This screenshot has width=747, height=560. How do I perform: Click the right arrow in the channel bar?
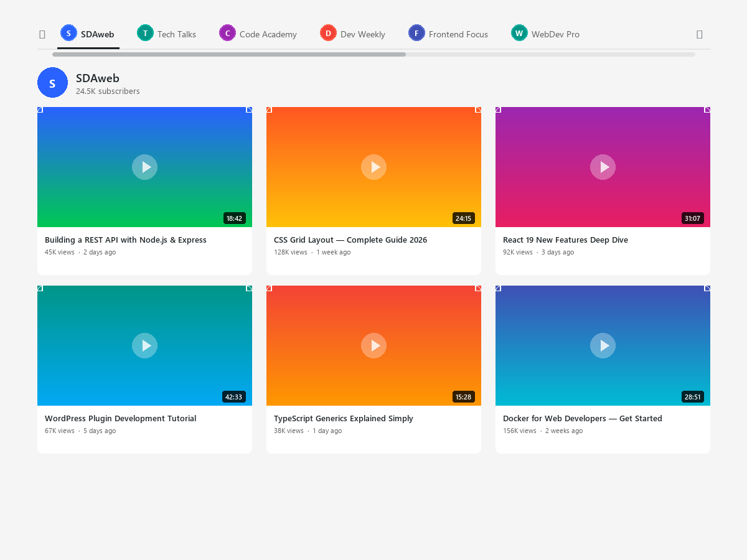(x=699, y=34)
